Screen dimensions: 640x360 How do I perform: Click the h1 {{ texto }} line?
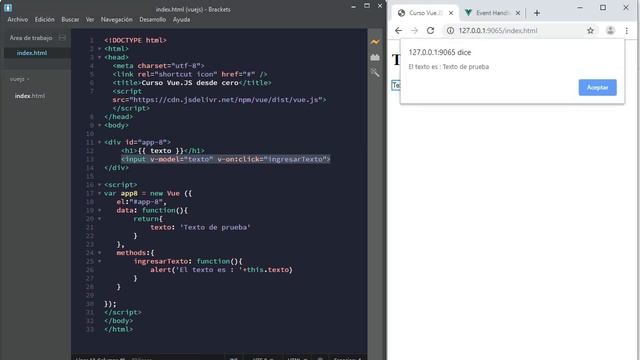tap(163, 151)
